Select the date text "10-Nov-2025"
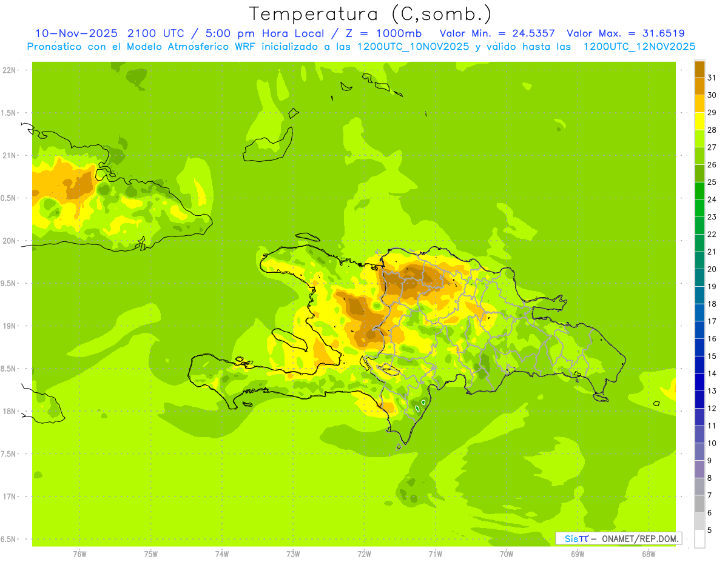The image size is (728, 562). [76, 33]
